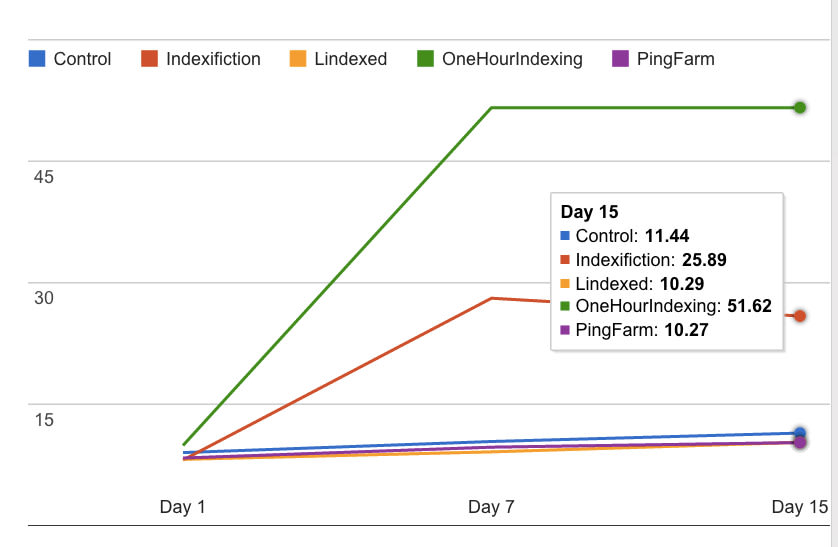Click the purple PingFarm Day 15 data point
The image size is (838, 547).
click(800, 442)
